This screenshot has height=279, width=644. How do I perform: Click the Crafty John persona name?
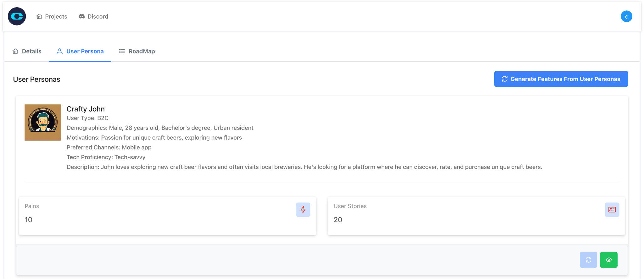(x=86, y=109)
